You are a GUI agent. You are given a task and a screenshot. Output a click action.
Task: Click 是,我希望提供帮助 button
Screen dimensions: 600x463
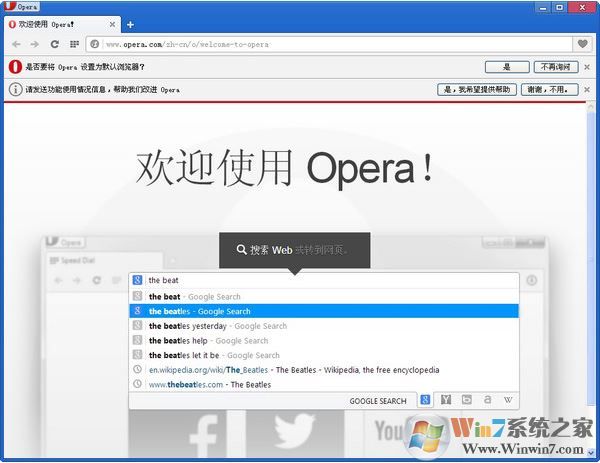477,89
